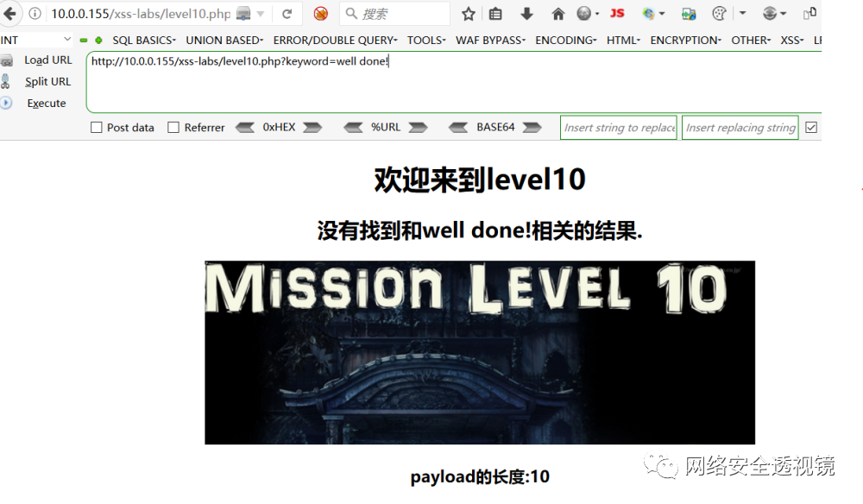863x504 pixels.
Task: Expand the gray globe icon dropdown arrow
Action: 597,15
